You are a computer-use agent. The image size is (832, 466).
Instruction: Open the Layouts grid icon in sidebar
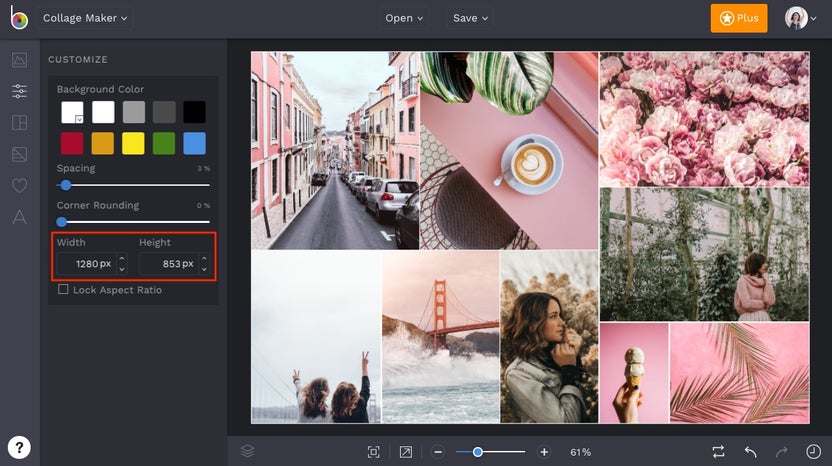click(x=19, y=123)
